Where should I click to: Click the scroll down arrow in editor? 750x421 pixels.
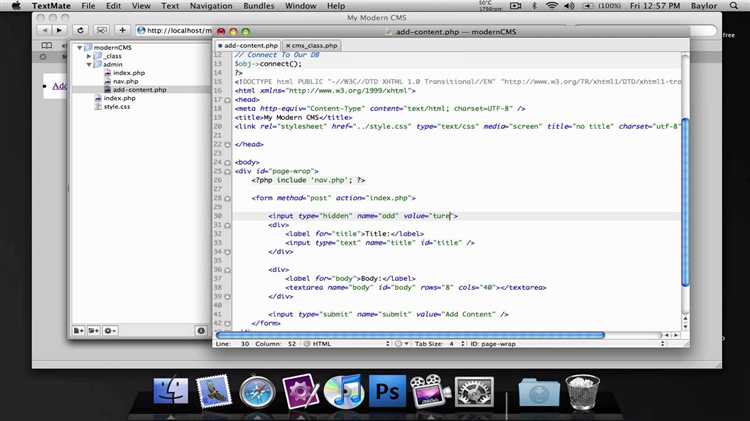click(685, 327)
